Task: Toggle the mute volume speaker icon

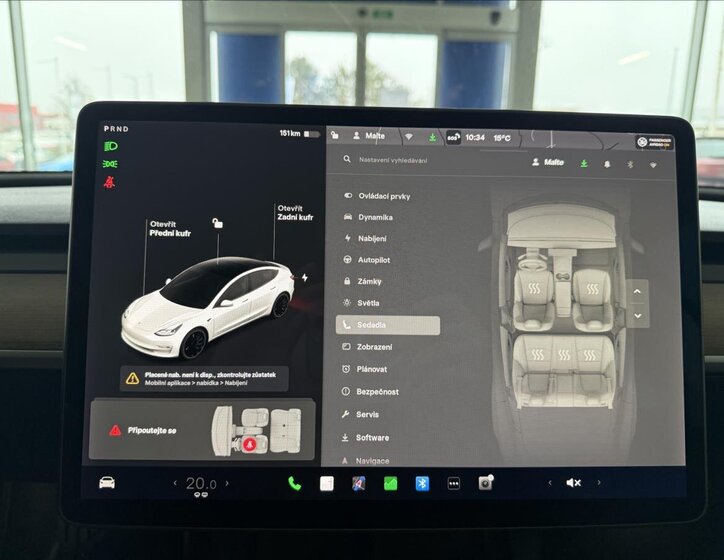Action: point(573,482)
